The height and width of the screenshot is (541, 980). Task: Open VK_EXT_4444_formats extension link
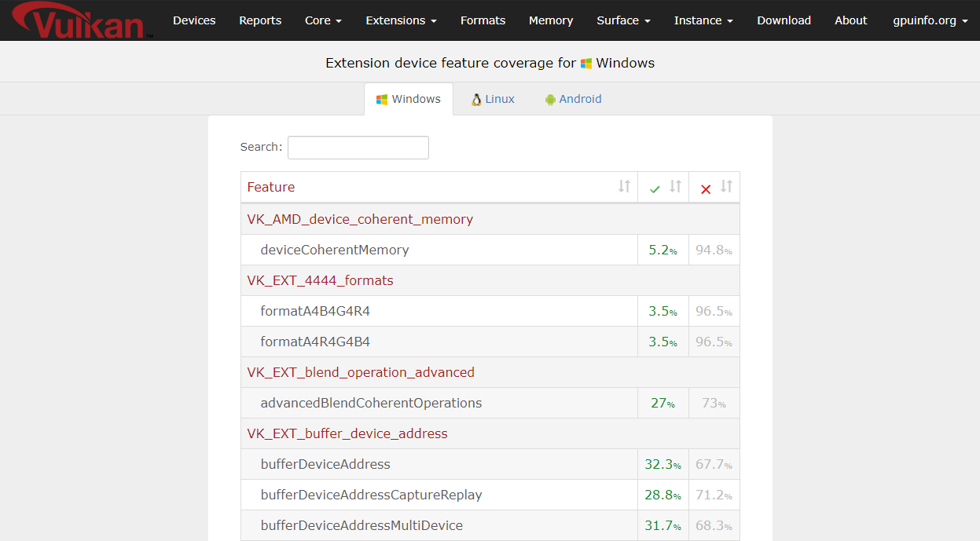tap(320, 280)
